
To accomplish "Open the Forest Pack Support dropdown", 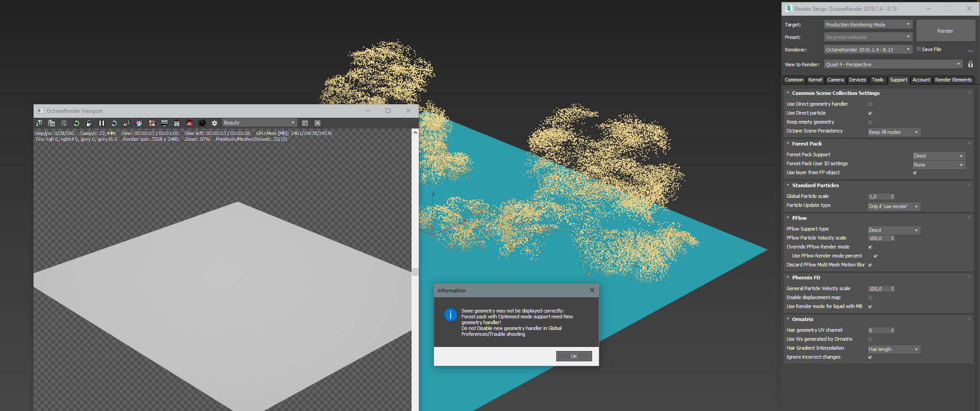I will [939, 156].
